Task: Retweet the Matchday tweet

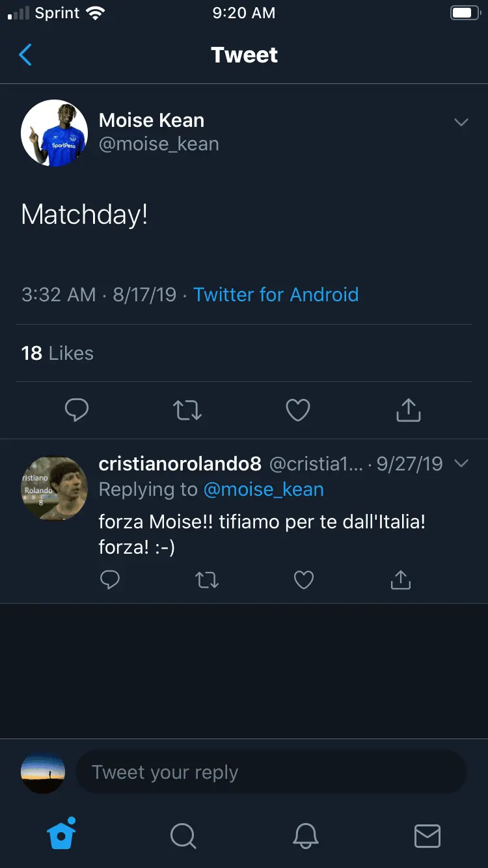Action: tap(187, 410)
